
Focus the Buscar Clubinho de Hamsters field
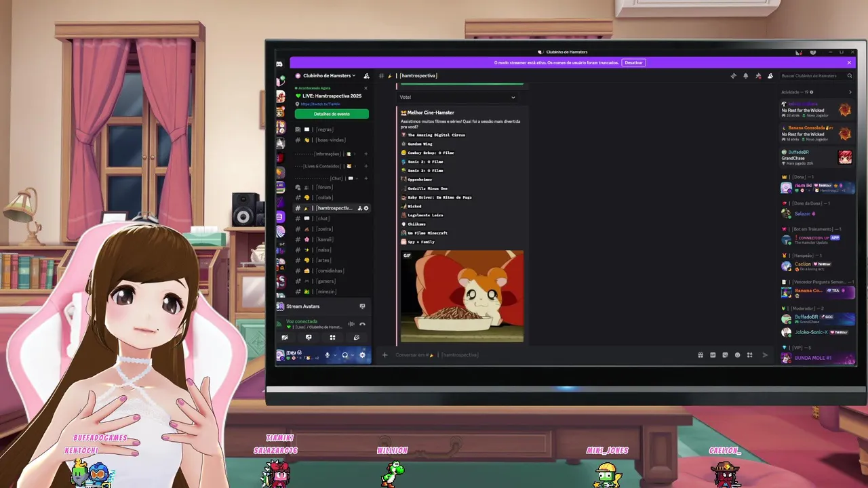click(816, 76)
